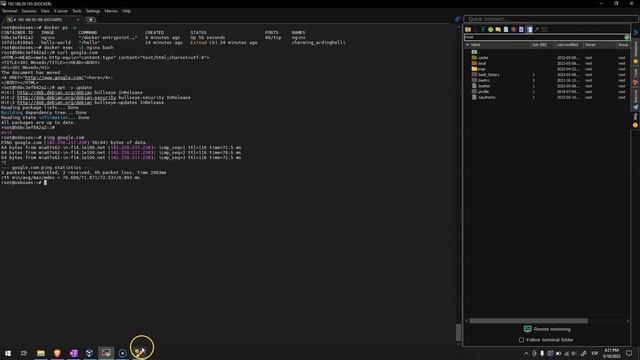Open the Macros menu
Image resolution: width=640 pixels, height=360 pixels.
(111, 11)
